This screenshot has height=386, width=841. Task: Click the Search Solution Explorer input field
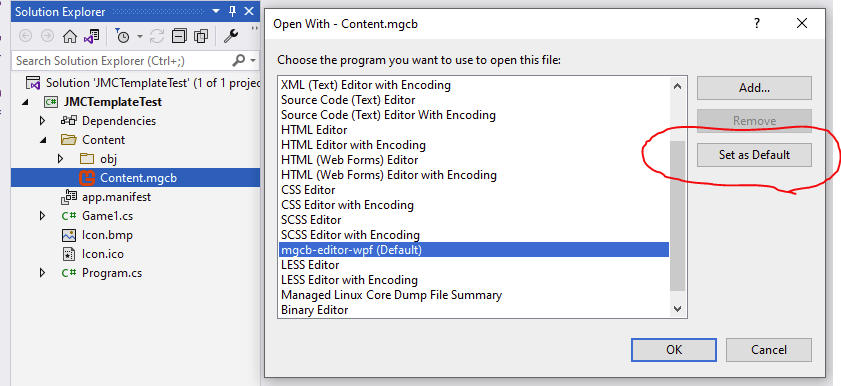121,61
